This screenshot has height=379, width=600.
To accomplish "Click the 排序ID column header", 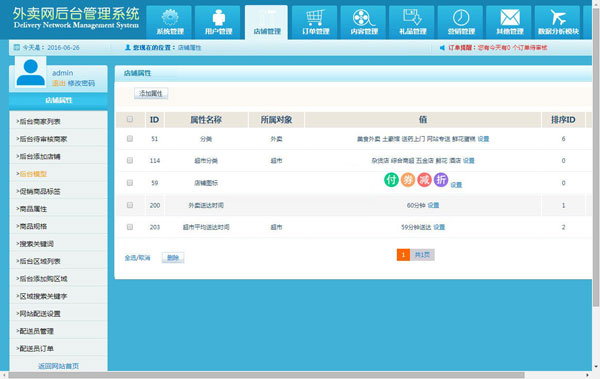I will (563, 120).
